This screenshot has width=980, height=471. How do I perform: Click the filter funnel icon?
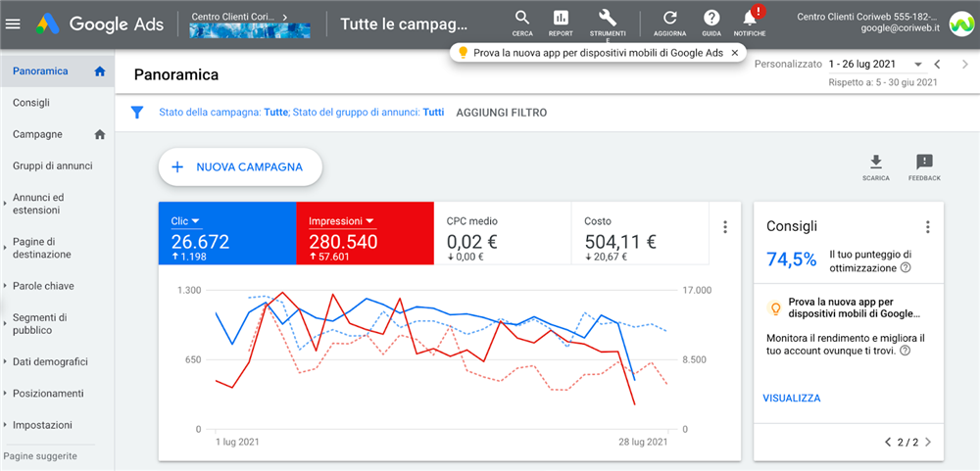tap(137, 113)
